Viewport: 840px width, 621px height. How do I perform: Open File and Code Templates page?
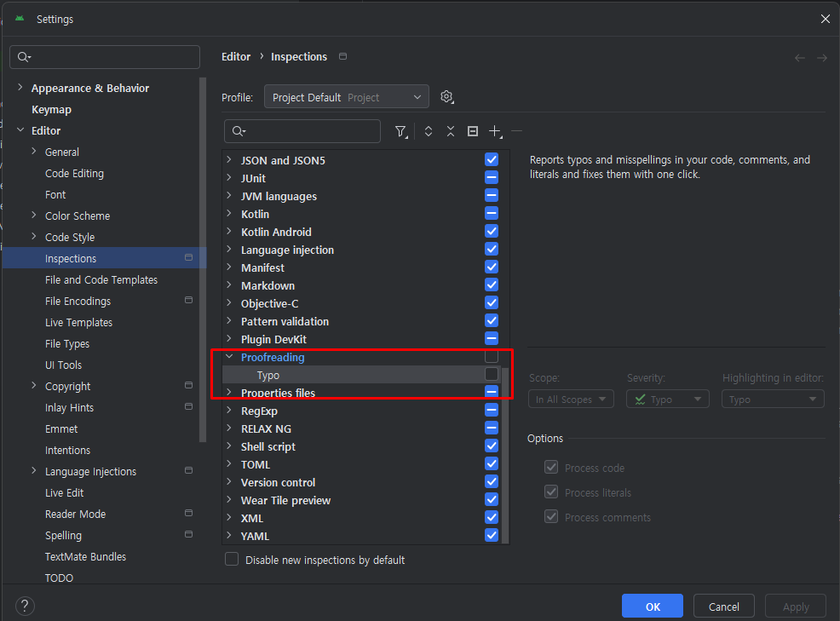click(x=101, y=279)
